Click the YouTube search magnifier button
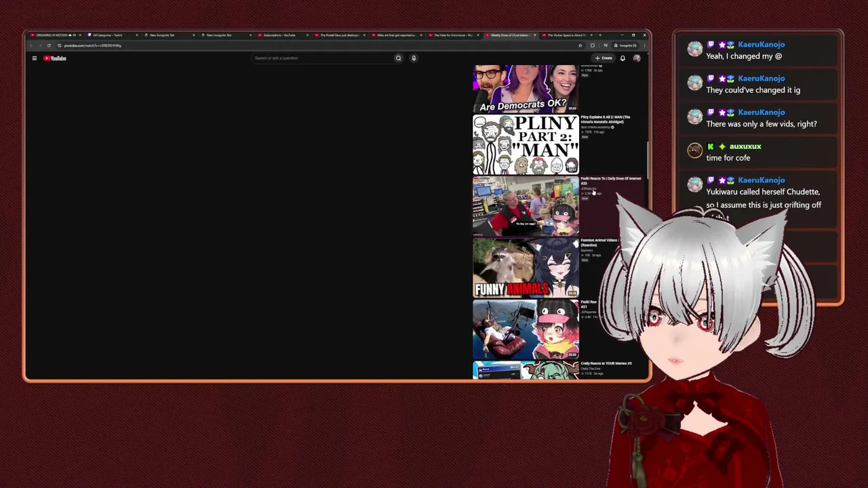The width and height of the screenshot is (868, 488). click(x=398, y=58)
